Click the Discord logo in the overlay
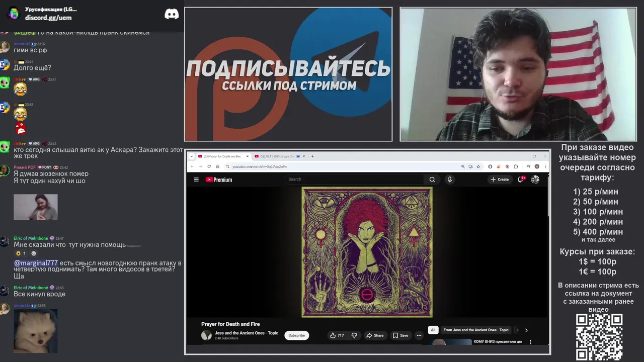This screenshot has height=362, width=644. click(x=172, y=14)
